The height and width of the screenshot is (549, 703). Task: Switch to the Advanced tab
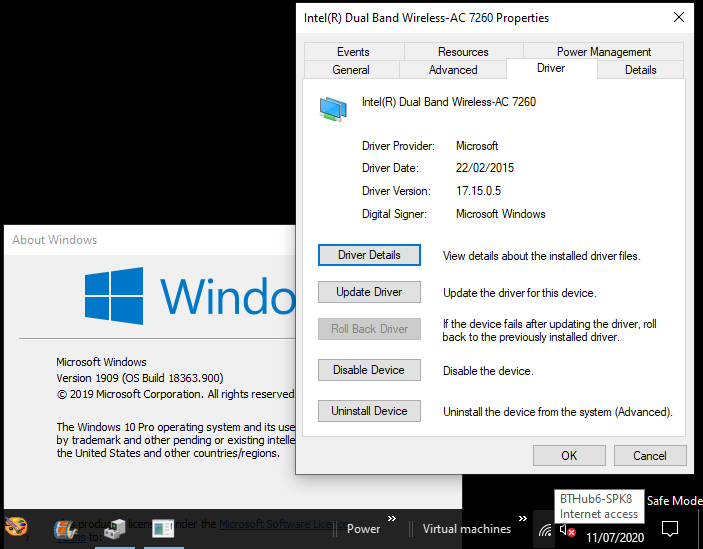[x=453, y=70]
